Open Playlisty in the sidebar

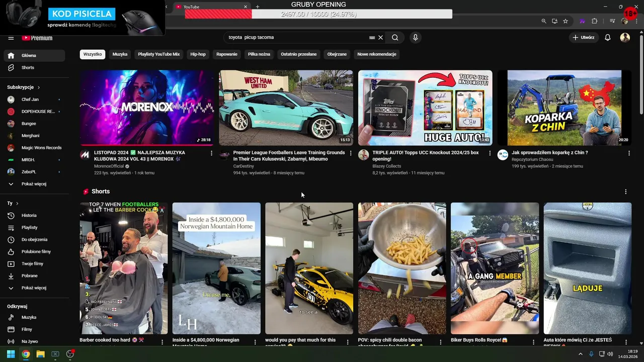tap(34, 227)
